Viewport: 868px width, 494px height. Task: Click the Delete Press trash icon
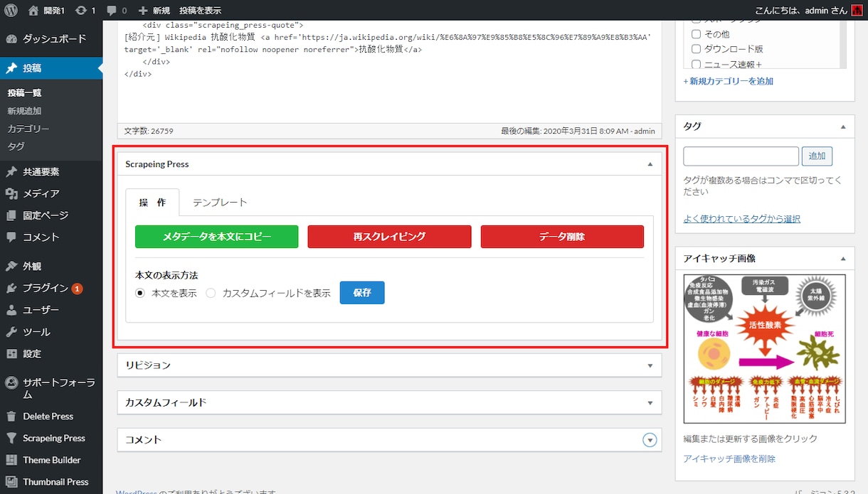11,417
